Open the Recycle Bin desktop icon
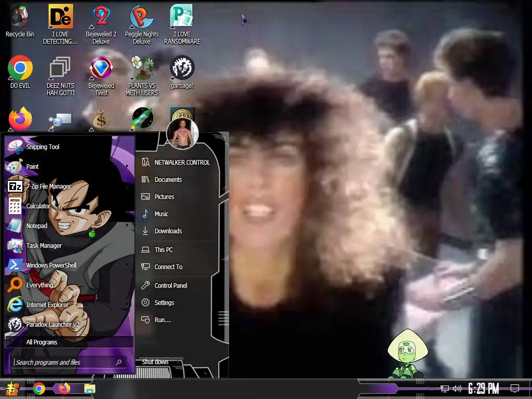 [20, 20]
